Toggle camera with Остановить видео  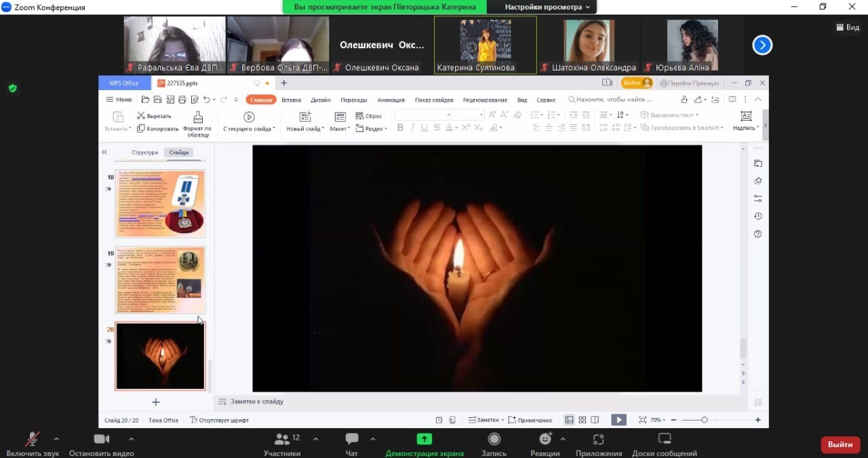point(102,439)
